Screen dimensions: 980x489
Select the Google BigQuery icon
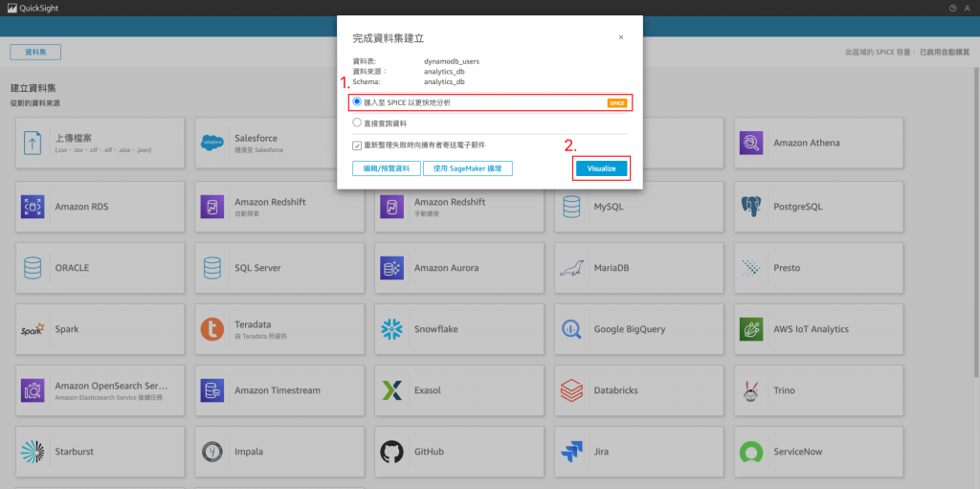[571, 329]
